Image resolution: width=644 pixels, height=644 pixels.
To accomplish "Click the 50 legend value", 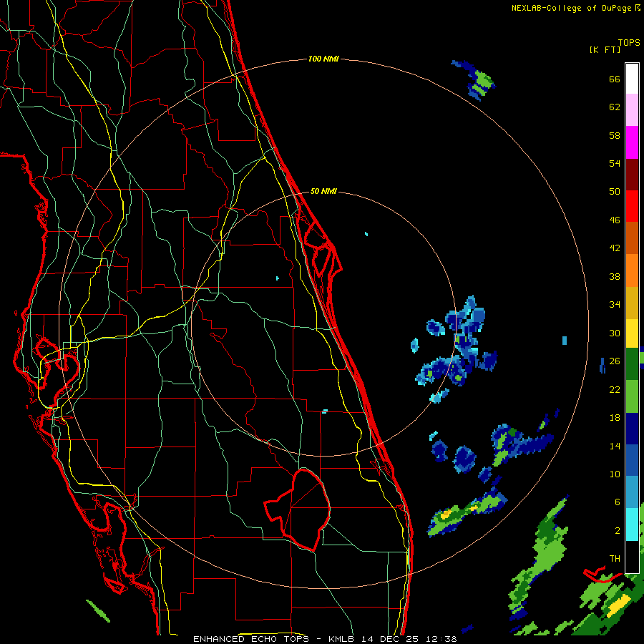I will pos(615,192).
